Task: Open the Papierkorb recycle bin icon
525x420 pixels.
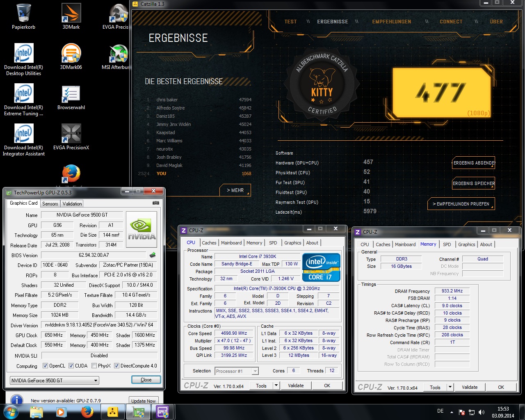Action: [x=24, y=16]
